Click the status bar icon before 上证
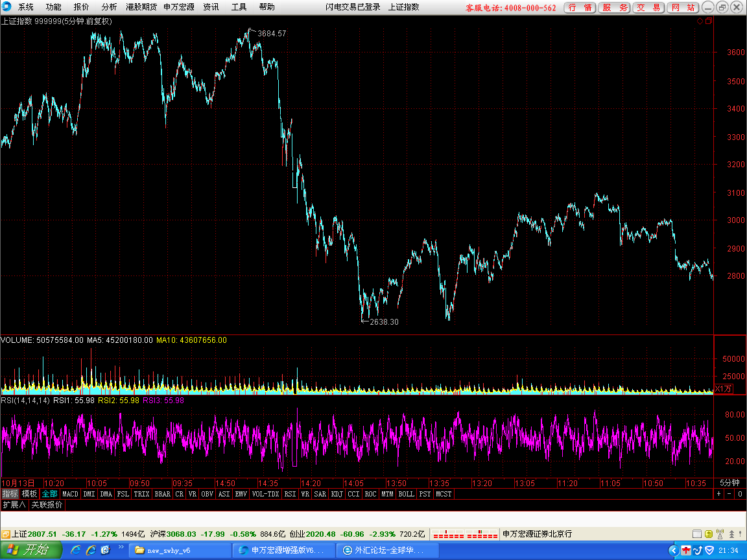Screen dimensions: 747x560 click(x=6, y=534)
